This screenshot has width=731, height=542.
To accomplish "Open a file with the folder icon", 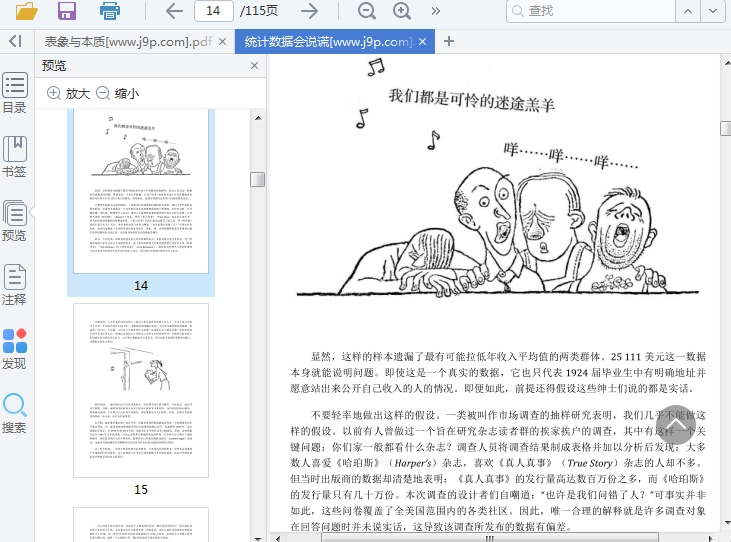I will tap(26, 10).
